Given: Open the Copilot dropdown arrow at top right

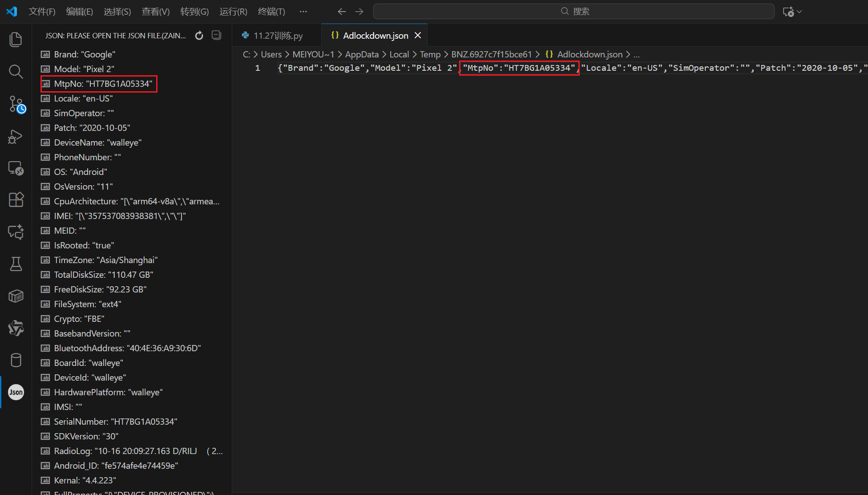Looking at the screenshot, I should coord(799,12).
